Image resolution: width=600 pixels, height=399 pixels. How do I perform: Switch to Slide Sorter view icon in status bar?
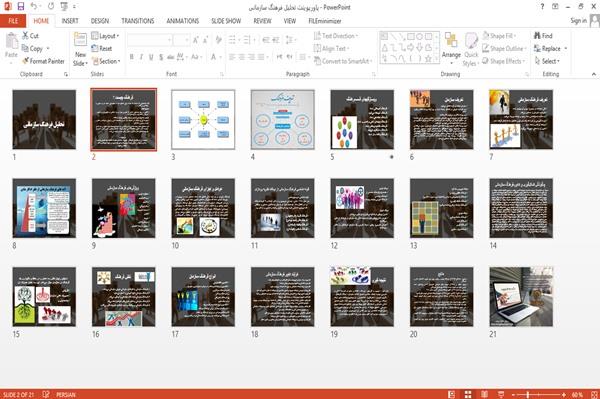pos(468,394)
